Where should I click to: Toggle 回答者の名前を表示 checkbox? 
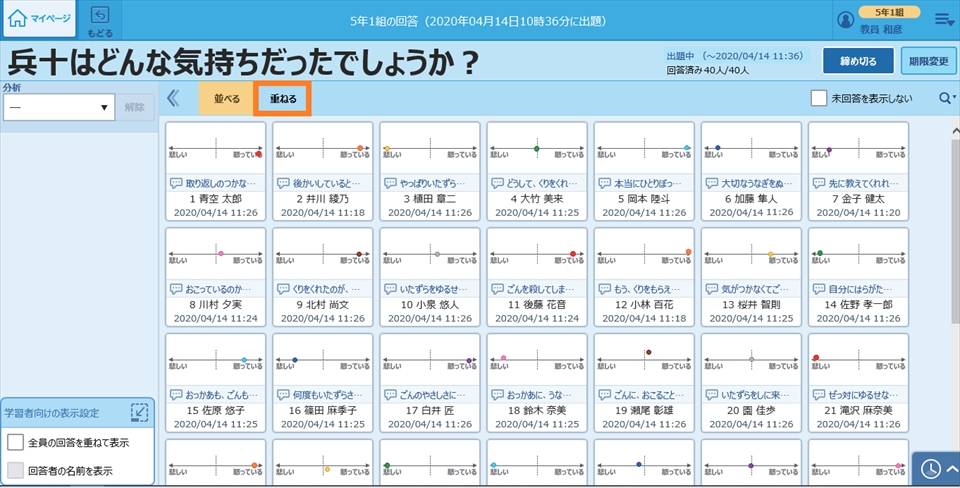[16, 470]
